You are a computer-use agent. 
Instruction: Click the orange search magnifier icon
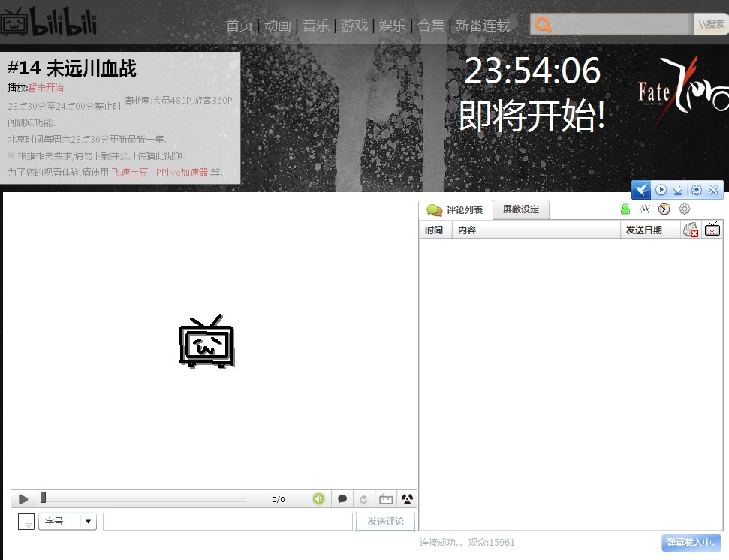click(543, 24)
